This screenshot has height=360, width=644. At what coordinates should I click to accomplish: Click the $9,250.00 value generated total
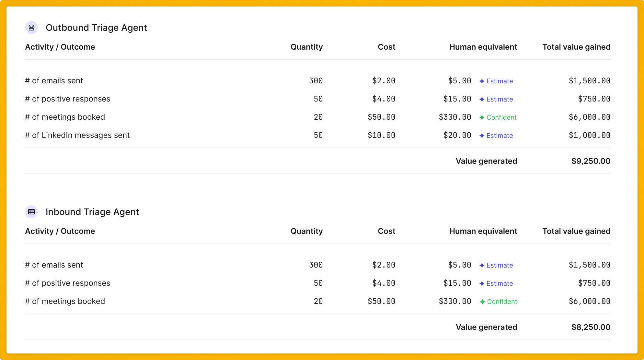591,161
